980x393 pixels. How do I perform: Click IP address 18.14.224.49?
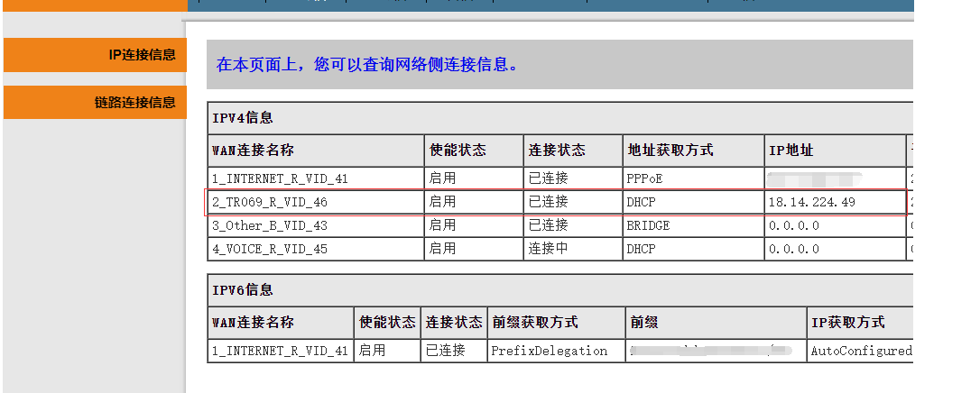pyautogui.click(x=812, y=202)
